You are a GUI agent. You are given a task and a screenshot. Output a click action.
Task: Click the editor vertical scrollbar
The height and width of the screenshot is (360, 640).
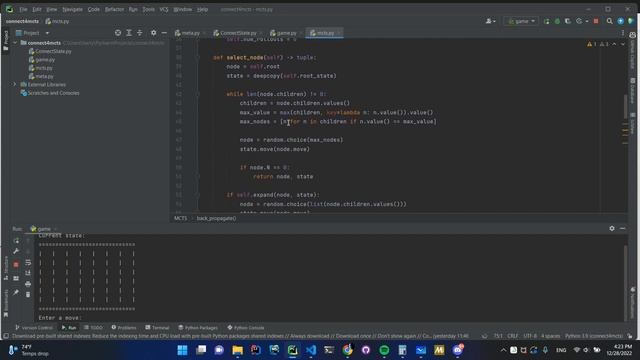pyautogui.click(x=625, y=106)
